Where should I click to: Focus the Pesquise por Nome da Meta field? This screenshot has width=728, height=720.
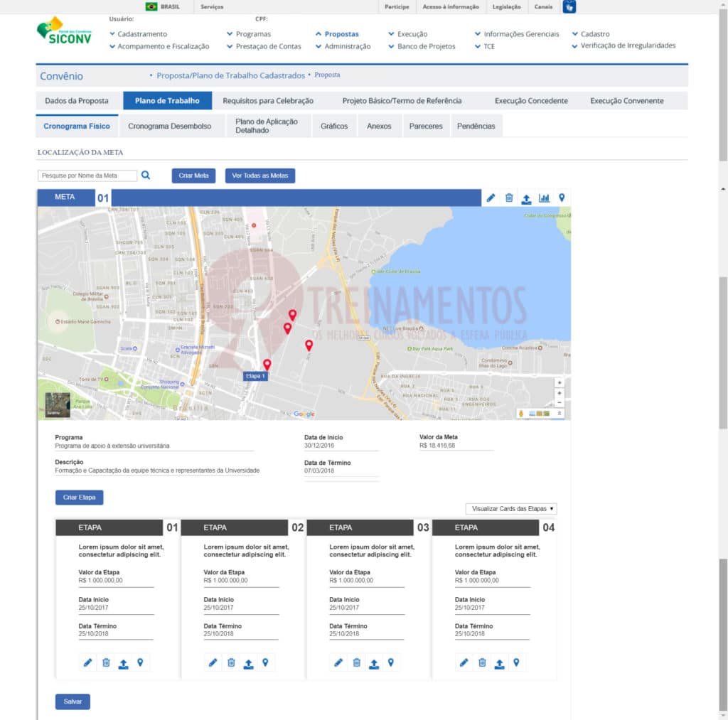87,176
